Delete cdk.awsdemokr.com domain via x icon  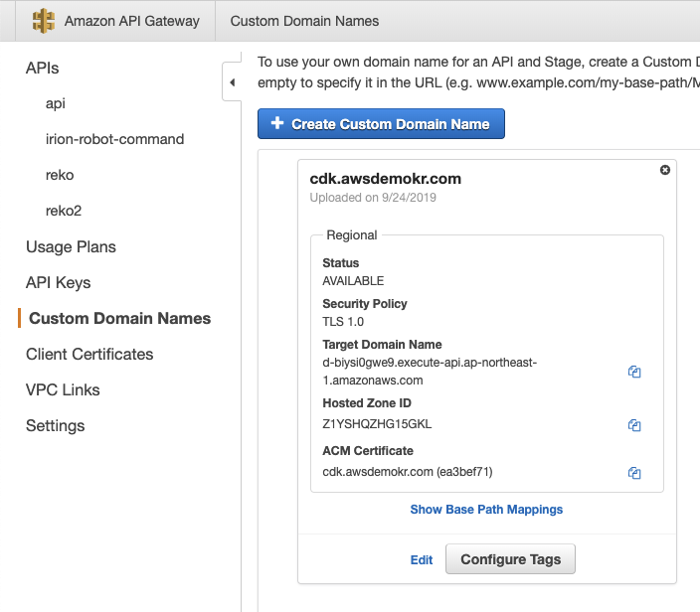(665, 170)
